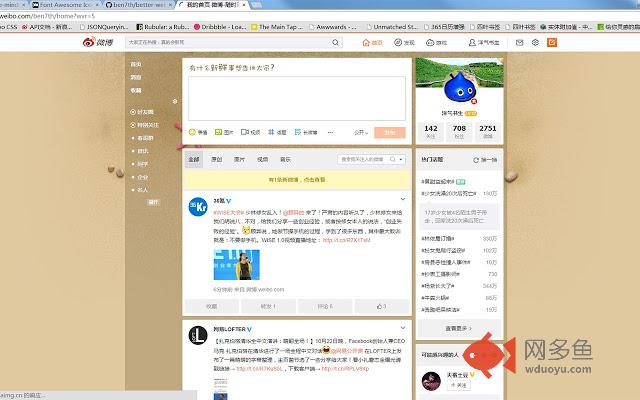Refresh hot topics with circular arrow icon
The image size is (640, 400).
(476, 160)
